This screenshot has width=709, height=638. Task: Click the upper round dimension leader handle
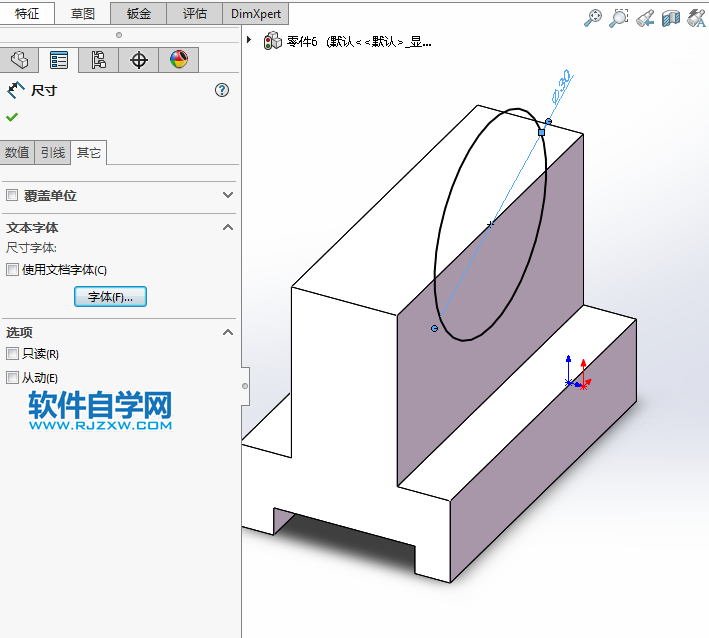(x=548, y=121)
